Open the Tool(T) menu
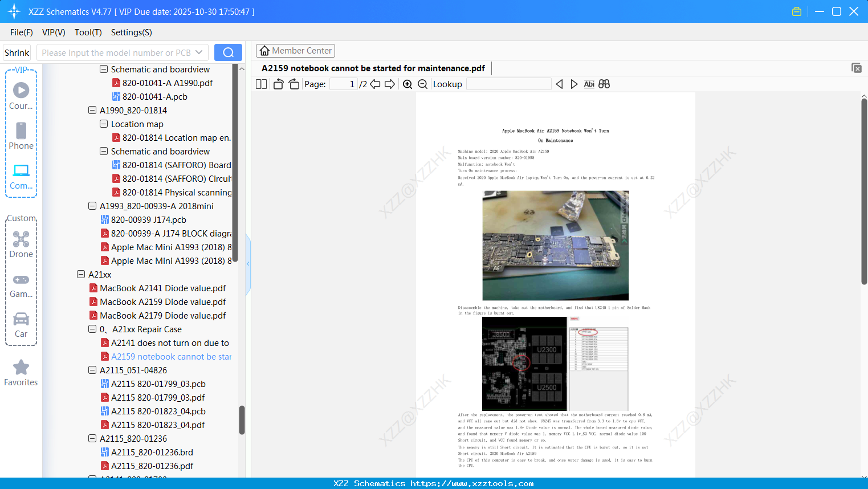This screenshot has width=868, height=489. [x=88, y=32]
